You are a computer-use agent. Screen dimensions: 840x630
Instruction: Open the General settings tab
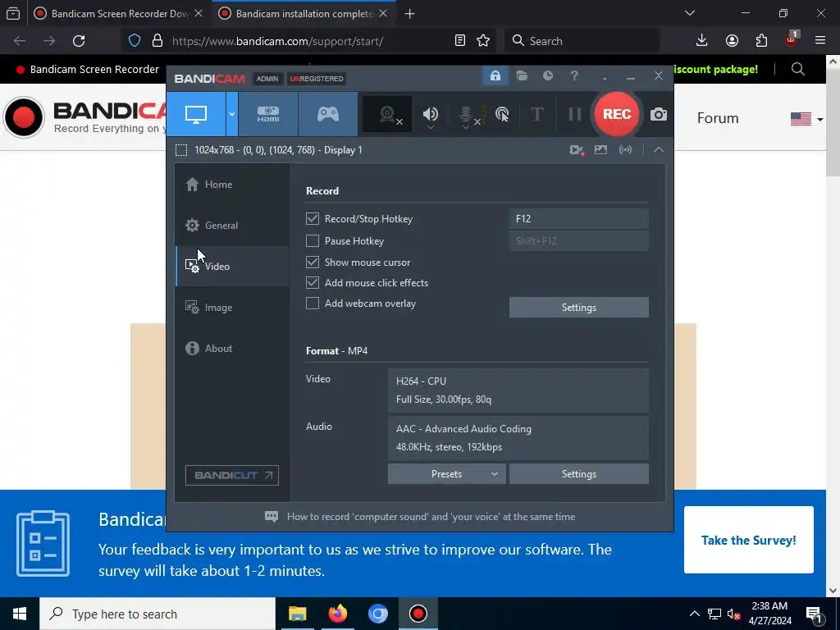tap(232, 226)
